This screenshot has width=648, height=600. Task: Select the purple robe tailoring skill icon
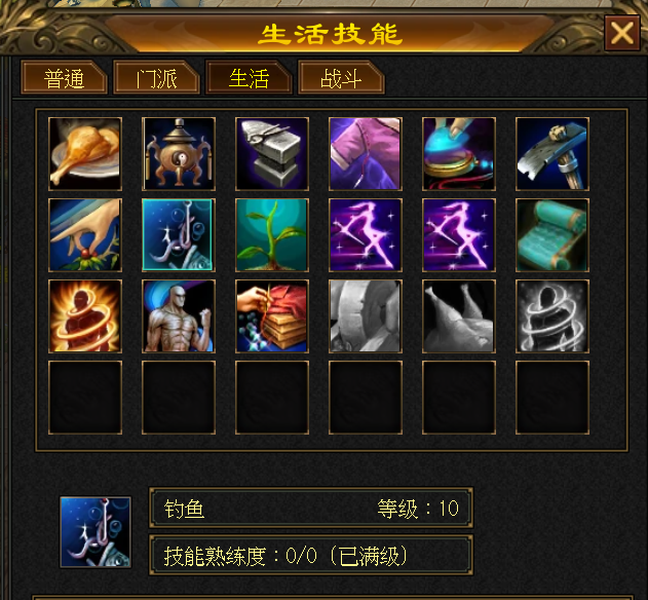click(x=365, y=154)
